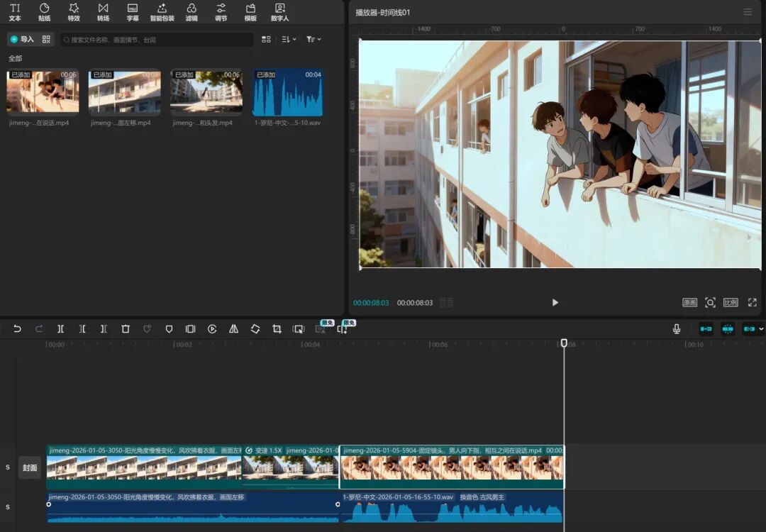Click the undo arrow in timeline toolbar
The image size is (766, 532).
pos(17,329)
